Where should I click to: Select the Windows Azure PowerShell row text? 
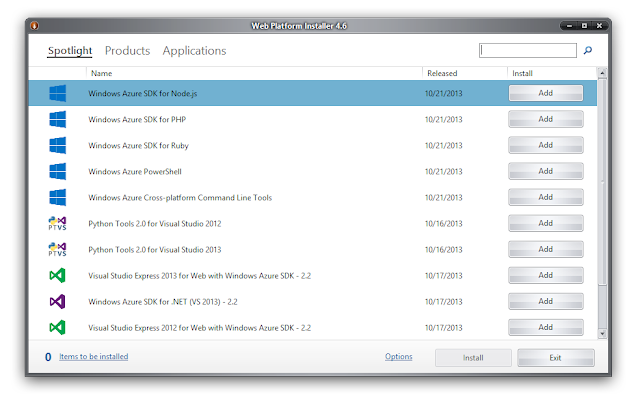pos(135,172)
